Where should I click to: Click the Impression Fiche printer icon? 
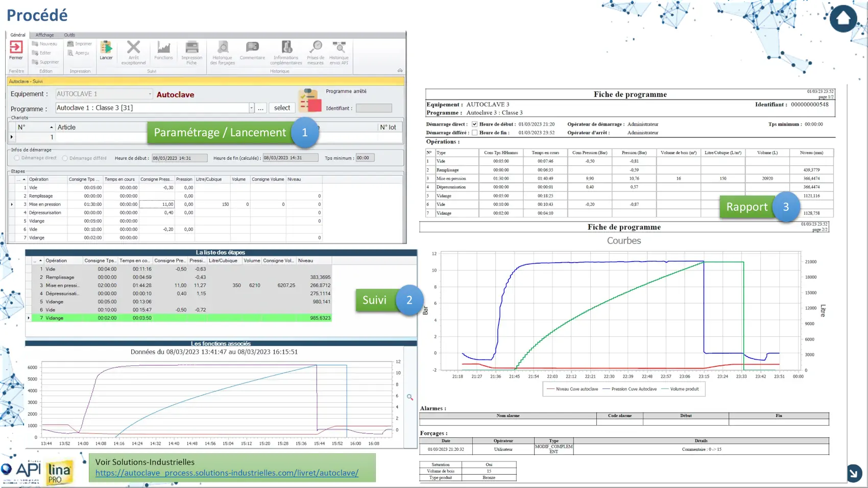tap(191, 48)
